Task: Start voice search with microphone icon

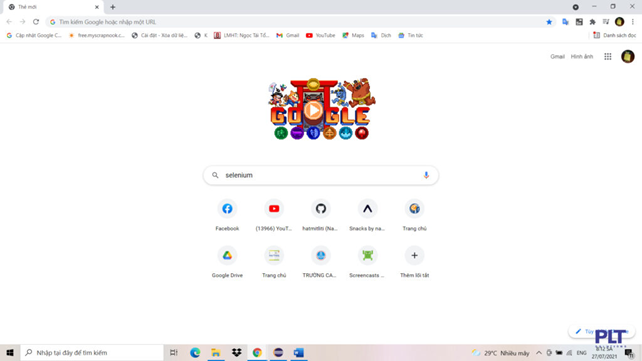Action: click(426, 175)
